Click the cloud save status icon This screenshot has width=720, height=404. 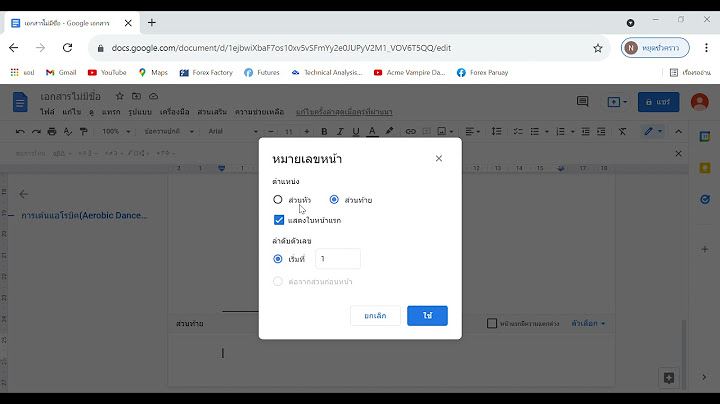point(153,96)
